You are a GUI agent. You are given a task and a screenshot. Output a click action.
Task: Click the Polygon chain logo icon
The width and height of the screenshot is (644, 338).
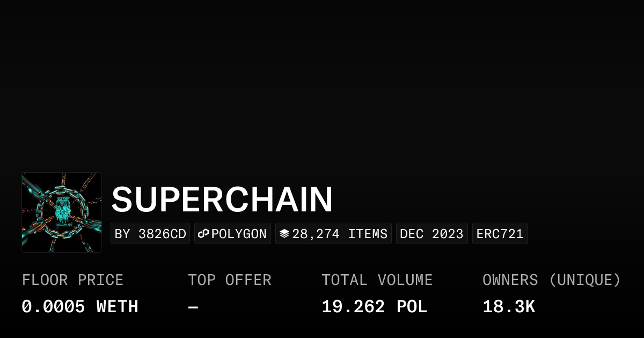click(203, 234)
